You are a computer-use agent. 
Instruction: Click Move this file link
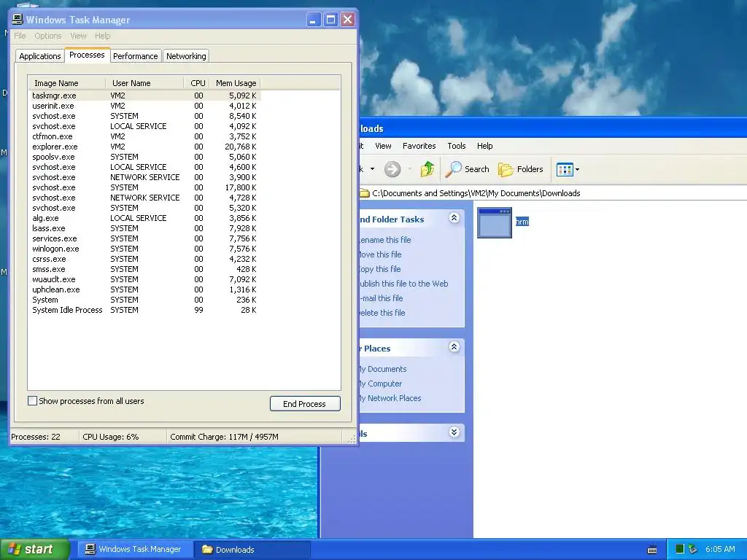pyautogui.click(x=380, y=254)
